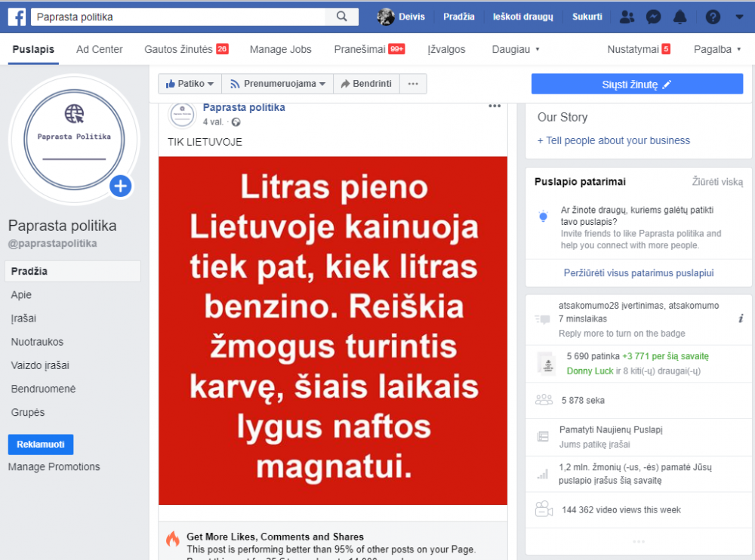This screenshot has width=755, height=560.
Task: Click Tell people about your business
Action: pos(613,140)
